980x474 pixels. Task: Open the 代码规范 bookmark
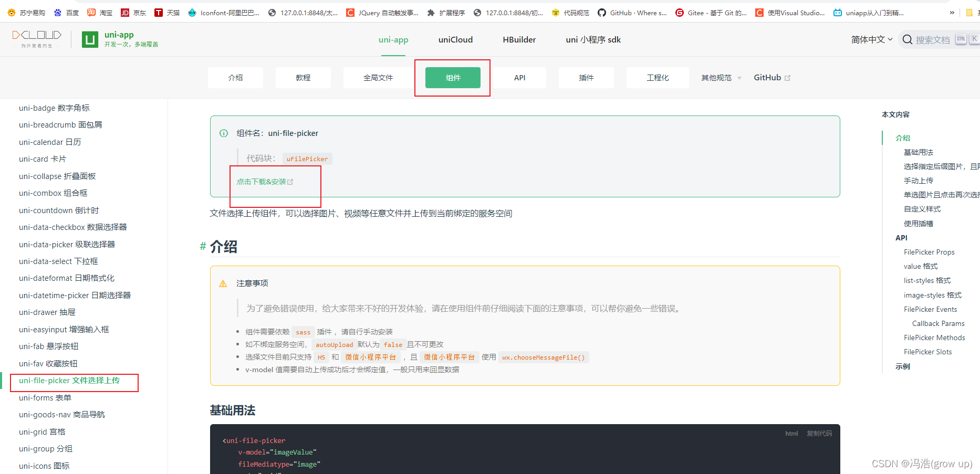tap(570, 13)
